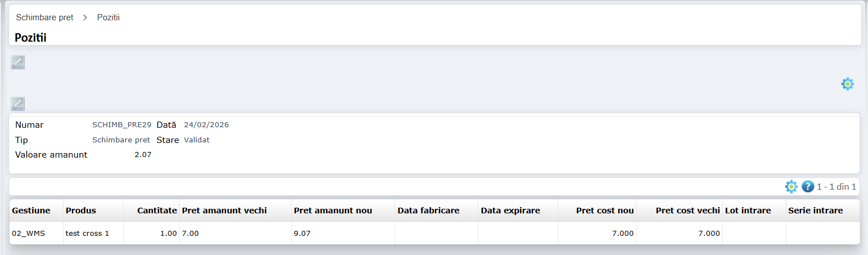The image size is (868, 255).
Task: Click the Pret cost nou header
Action: (x=605, y=211)
